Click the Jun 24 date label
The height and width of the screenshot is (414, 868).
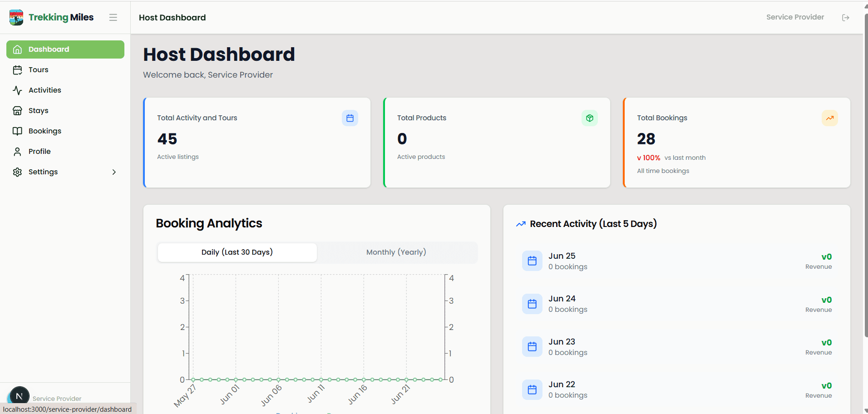pos(562,299)
